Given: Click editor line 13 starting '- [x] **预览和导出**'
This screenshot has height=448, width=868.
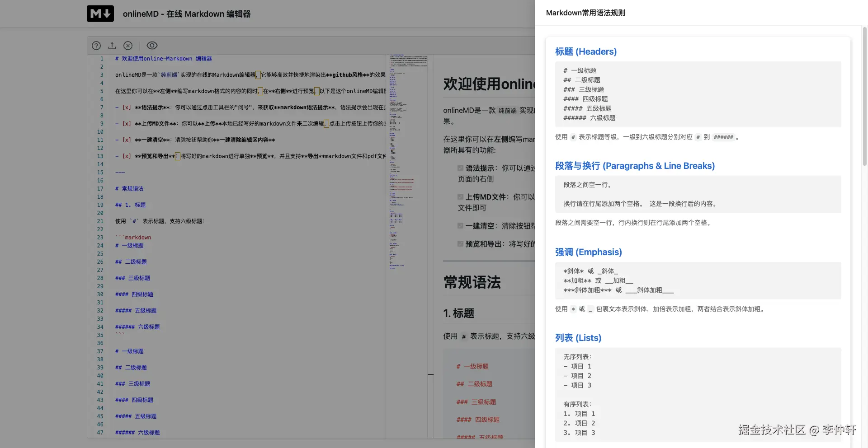Looking at the screenshot, I should point(250,156).
